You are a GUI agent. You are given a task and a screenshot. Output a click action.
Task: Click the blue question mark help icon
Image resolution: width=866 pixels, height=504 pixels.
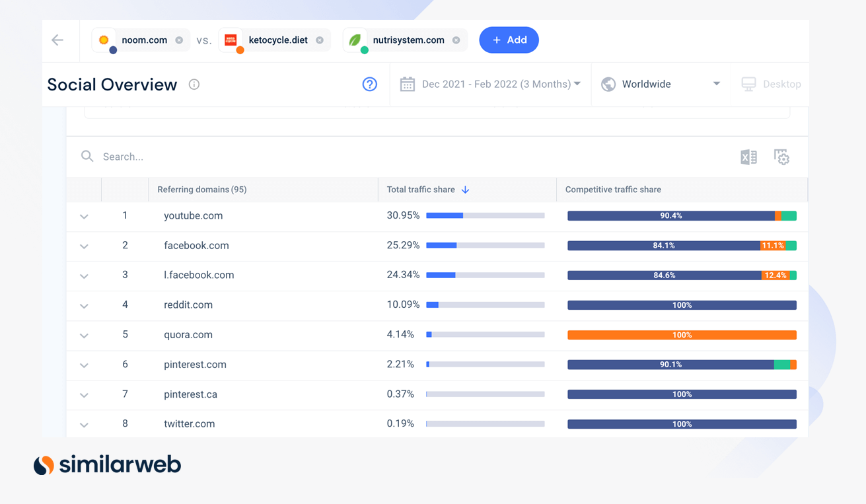pos(369,84)
